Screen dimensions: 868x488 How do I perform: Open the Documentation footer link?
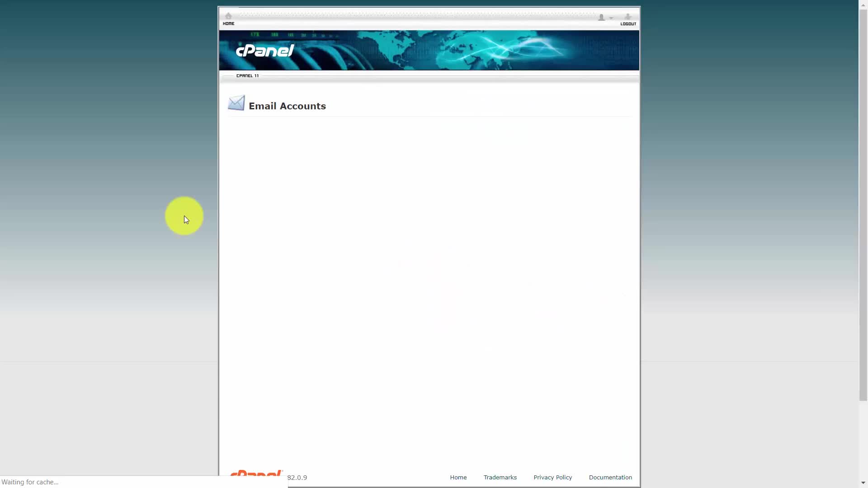pos(610,477)
